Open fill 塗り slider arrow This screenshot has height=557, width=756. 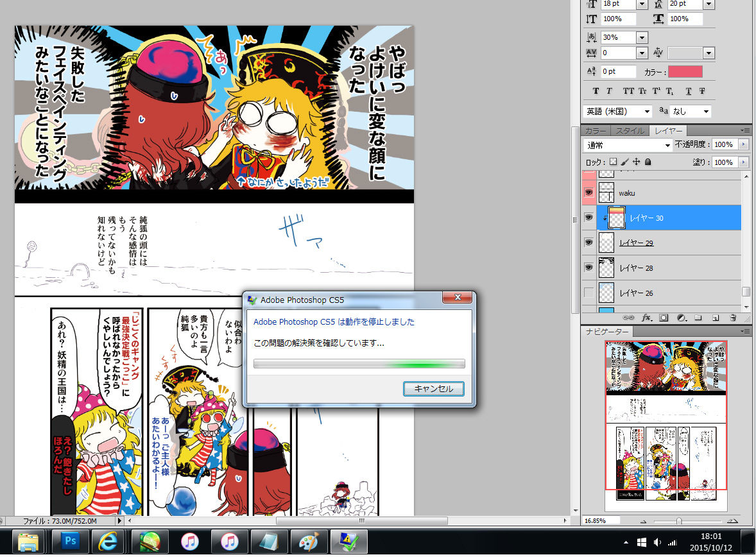[x=743, y=162]
